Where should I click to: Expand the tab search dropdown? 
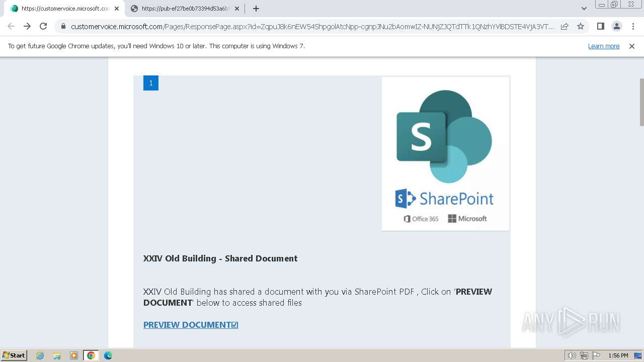tap(584, 9)
